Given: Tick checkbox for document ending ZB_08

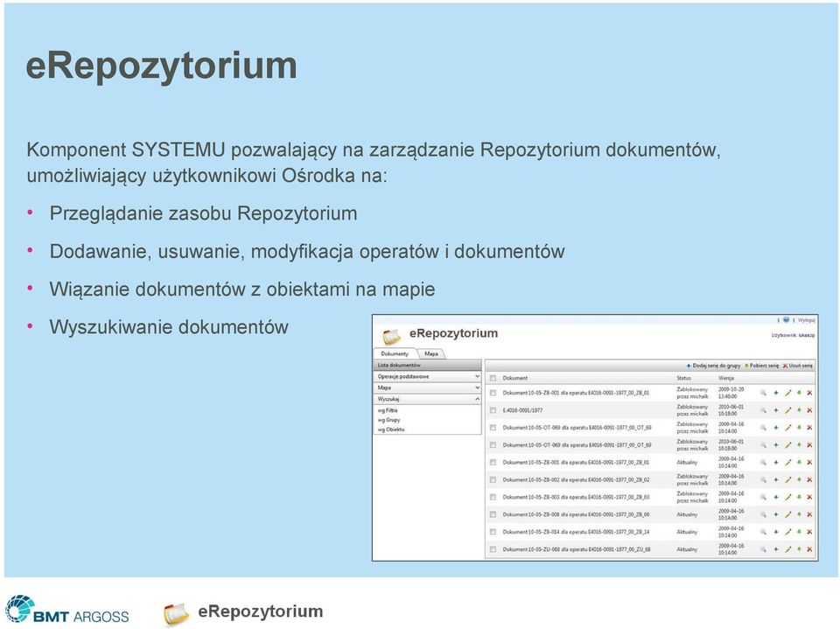Looking at the screenshot, I should tap(493, 515).
